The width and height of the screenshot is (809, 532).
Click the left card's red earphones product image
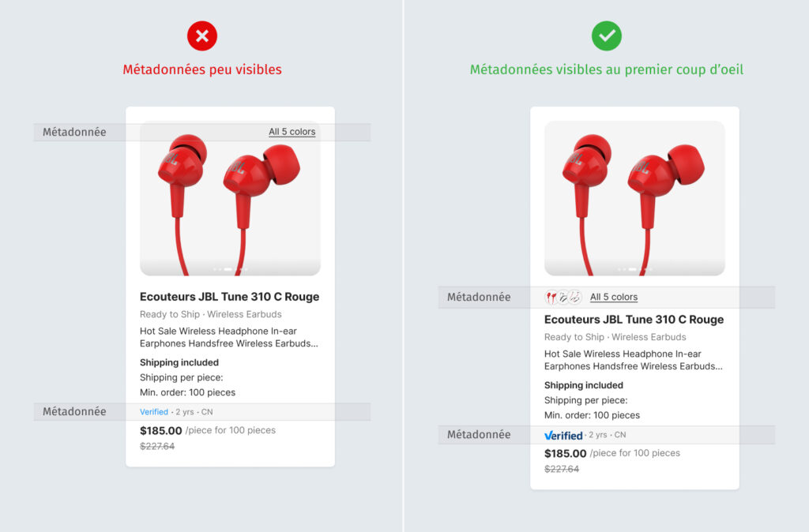(230, 197)
